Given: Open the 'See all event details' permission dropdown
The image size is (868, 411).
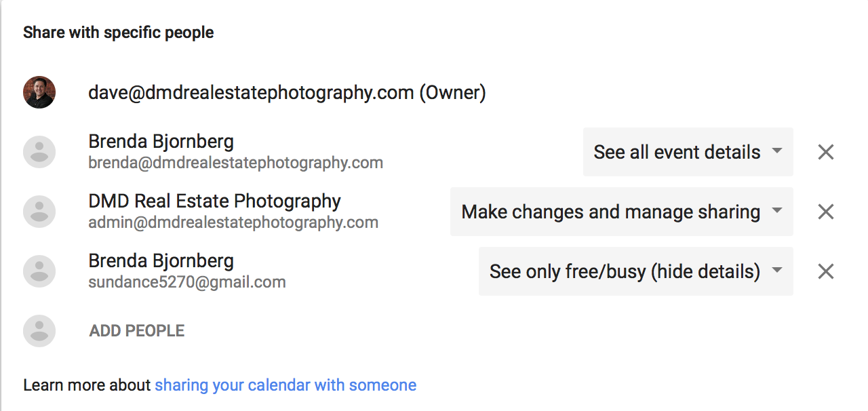Looking at the screenshot, I should click(688, 152).
